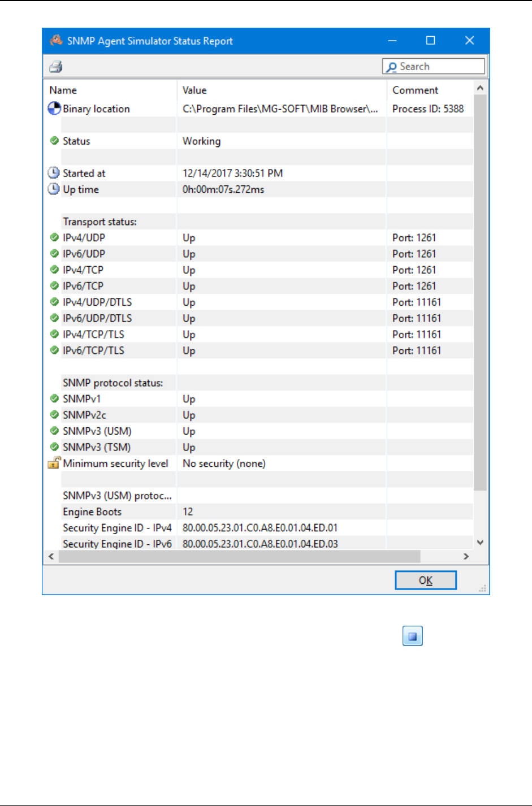This screenshot has height=806, width=532.
Task: Click the vertical scrollbar down arrow
Action: (480, 542)
